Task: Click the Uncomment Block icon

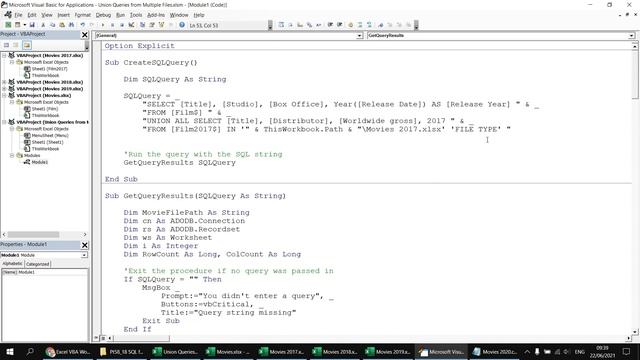Action: [x=369, y=25]
